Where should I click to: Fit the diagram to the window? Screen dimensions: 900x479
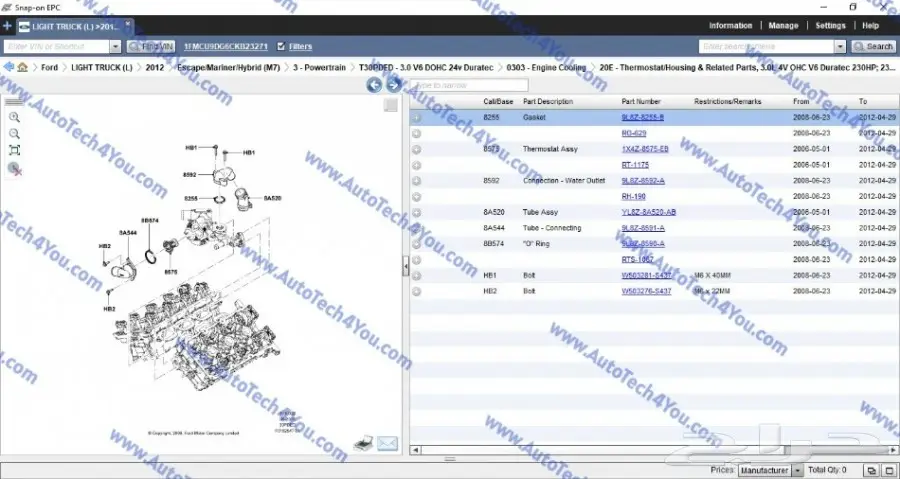(x=14, y=150)
